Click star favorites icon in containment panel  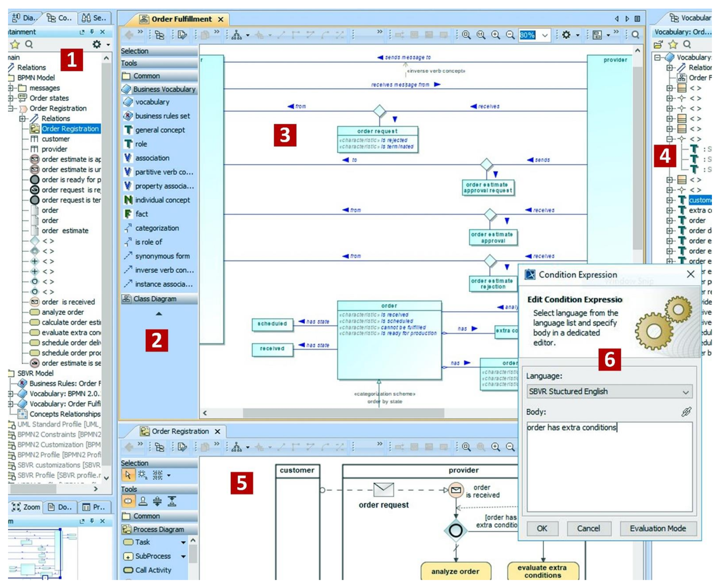coord(15,45)
